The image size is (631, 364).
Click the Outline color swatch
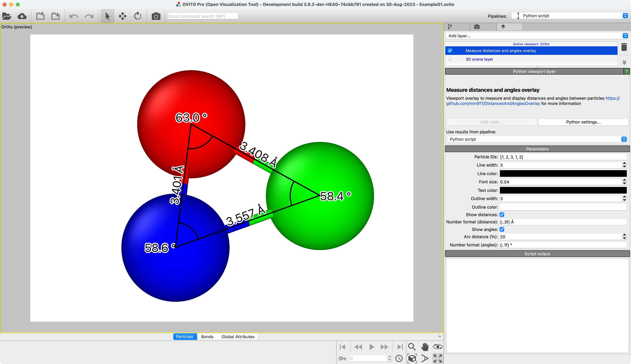(563, 207)
